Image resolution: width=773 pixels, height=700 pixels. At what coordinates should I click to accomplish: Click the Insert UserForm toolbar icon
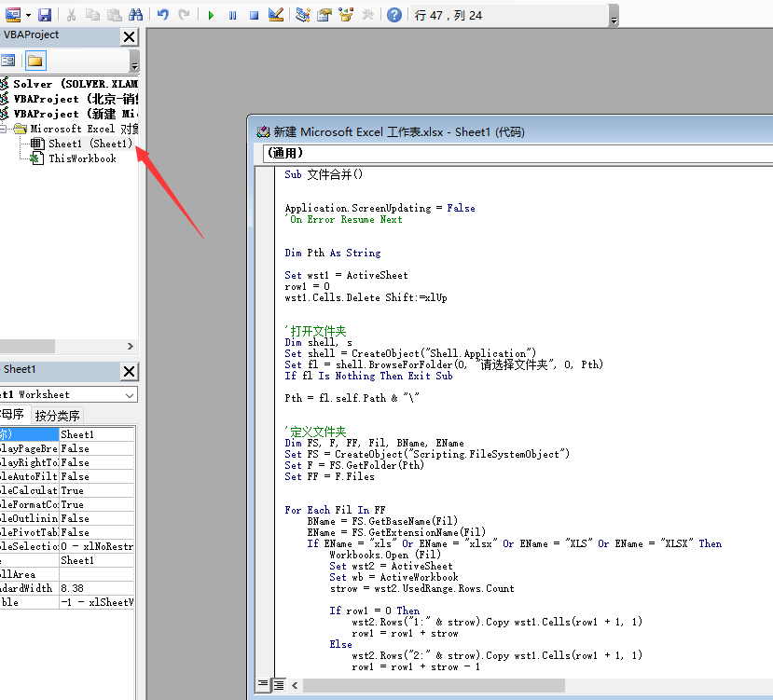[12, 15]
